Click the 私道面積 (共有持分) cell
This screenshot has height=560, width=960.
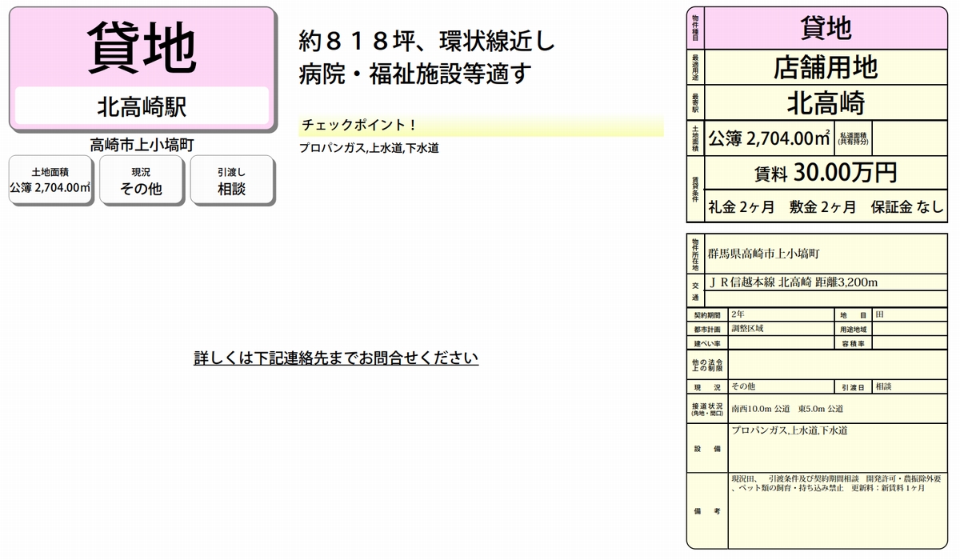853,138
